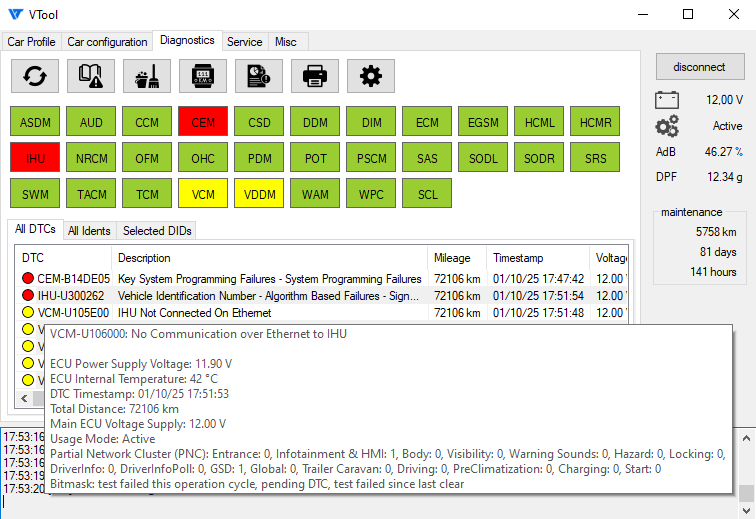Image resolution: width=756 pixels, height=519 pixels.
Task: Open the gear settings icon in toolbar
Action: [371, 76]
